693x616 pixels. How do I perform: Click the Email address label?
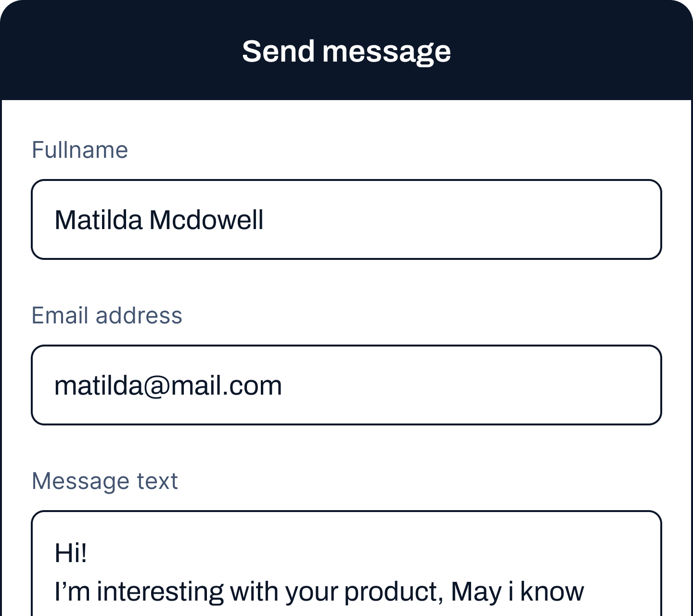pyautogui.click(x=107, y=316)
